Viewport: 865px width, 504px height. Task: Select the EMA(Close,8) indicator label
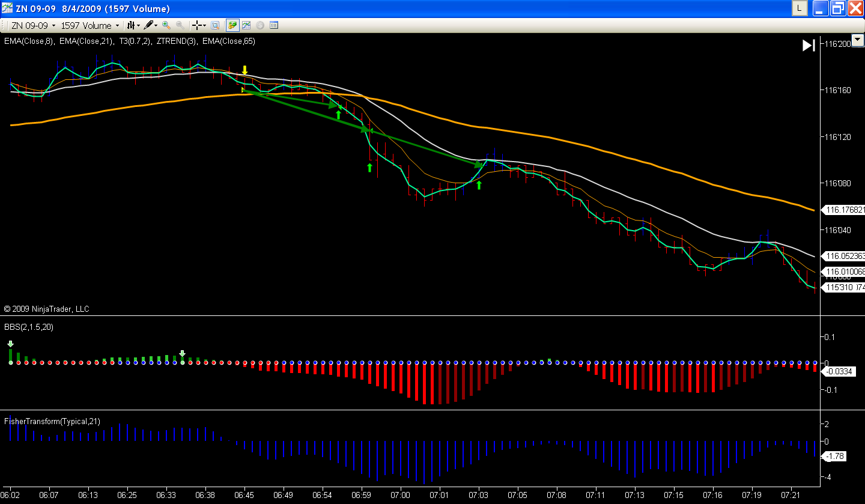[29, 41]
